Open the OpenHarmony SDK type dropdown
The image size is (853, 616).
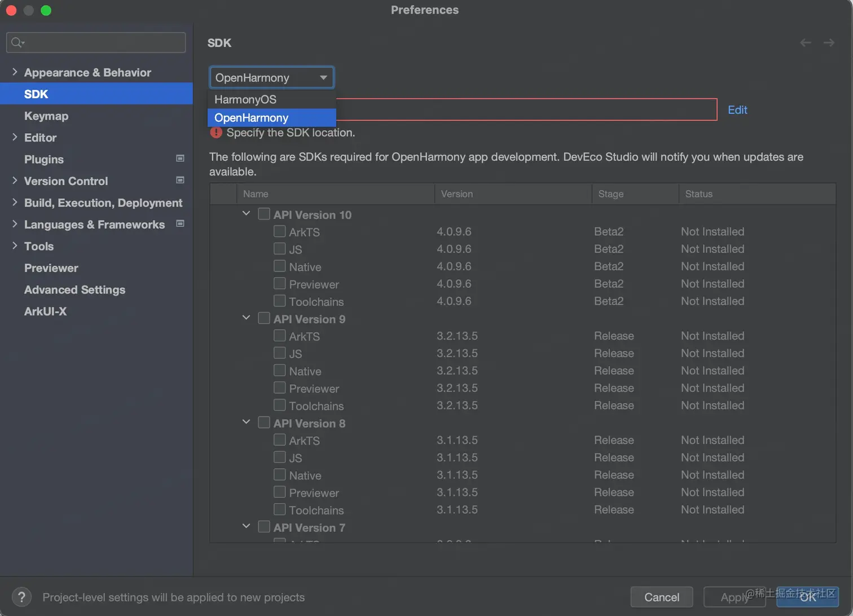tap(271, 78)
